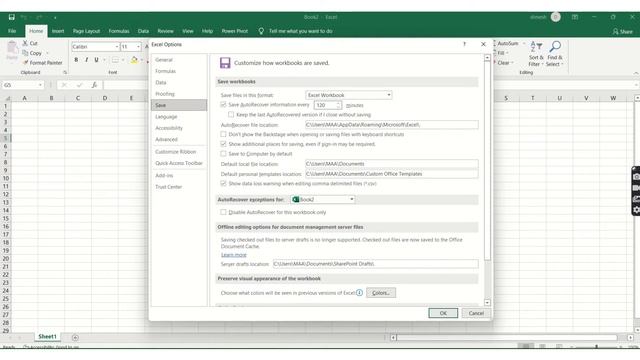Adjust AutoRecover minutes spinner arrows
This screenshot has height=360, width=640.
click(x=338, y=105)
